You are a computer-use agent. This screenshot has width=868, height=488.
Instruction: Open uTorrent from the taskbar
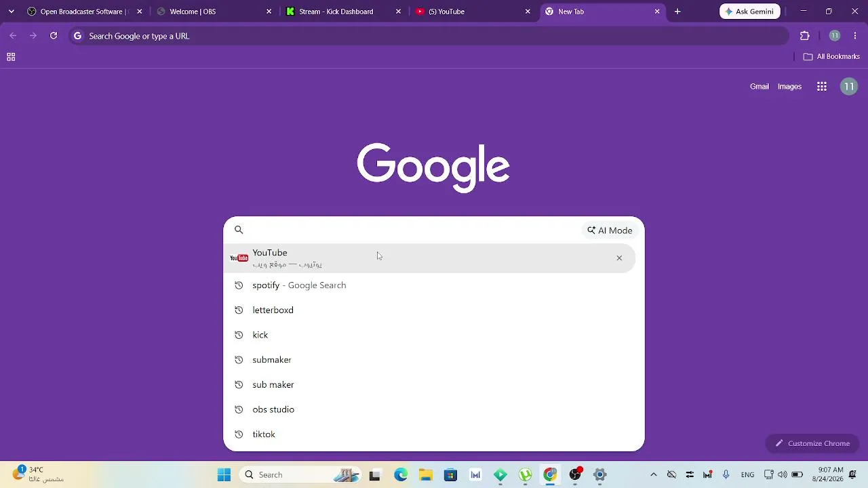point(526,474)
